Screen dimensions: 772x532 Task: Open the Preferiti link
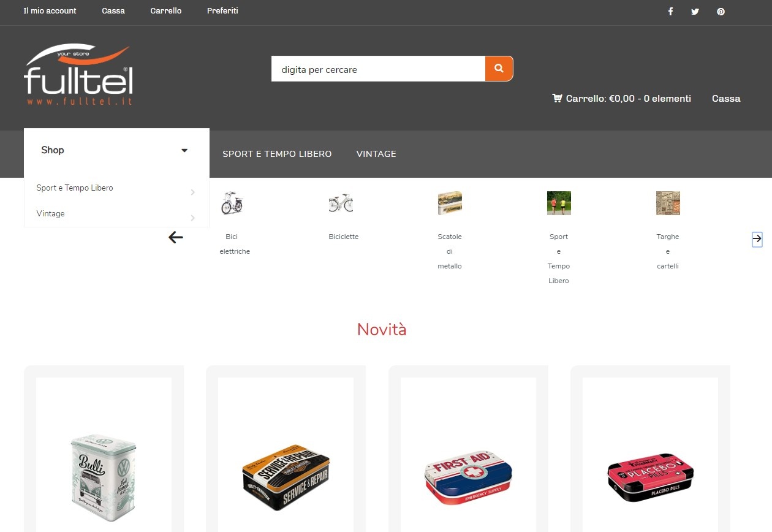[222, 11]
